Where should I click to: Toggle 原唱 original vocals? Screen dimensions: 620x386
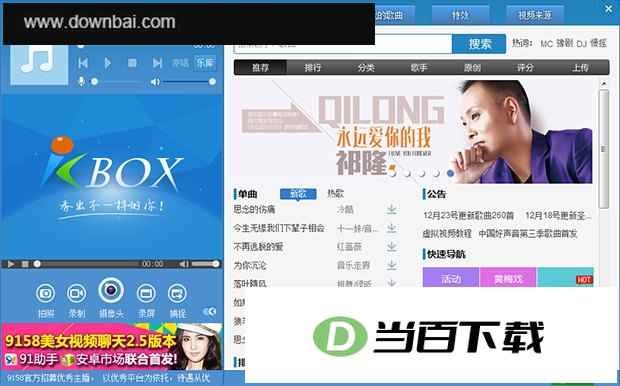[180, 63]
